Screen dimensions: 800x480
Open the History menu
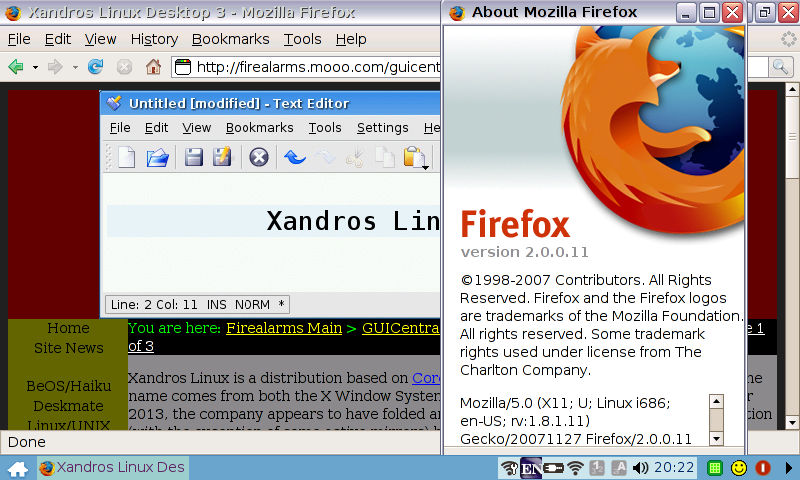(154, 39)
